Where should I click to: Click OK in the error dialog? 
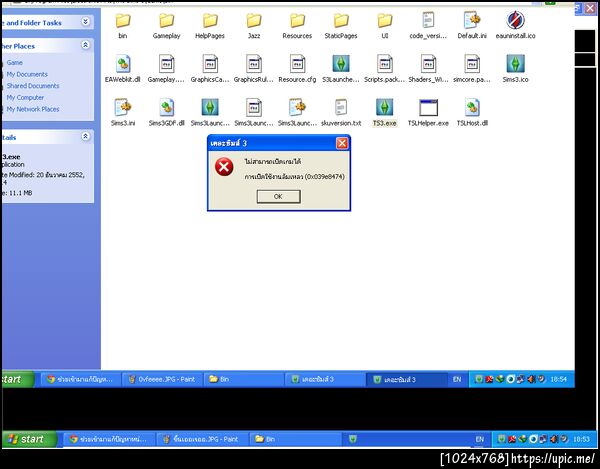click(x=278, y=197)
